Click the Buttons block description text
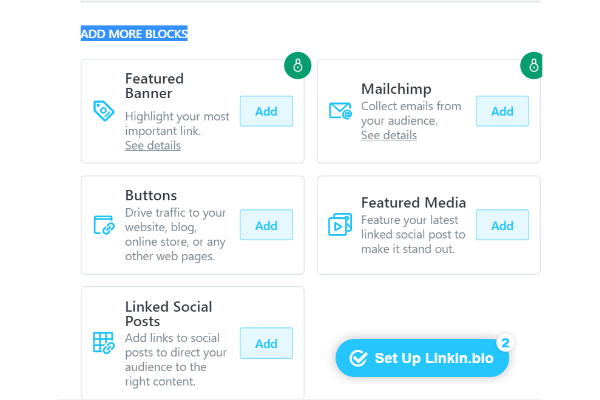The image size is (600, 400). (175, 234)
